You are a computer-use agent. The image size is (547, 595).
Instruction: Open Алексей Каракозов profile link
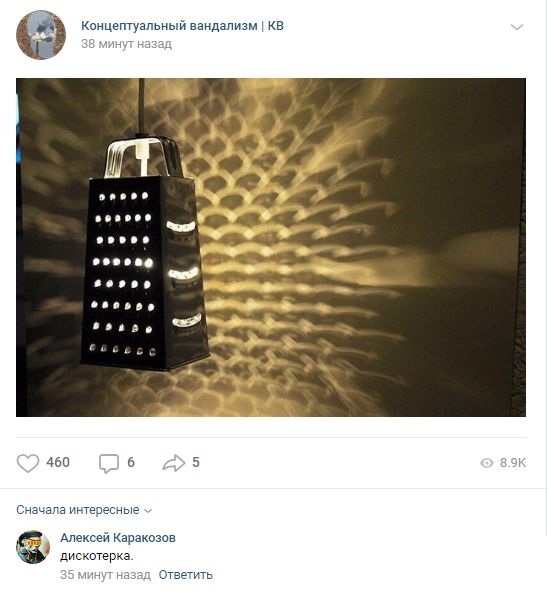118,538
